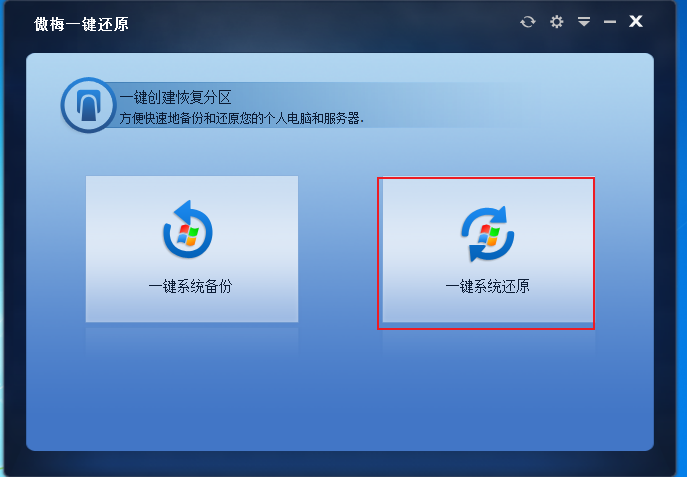Close the 傲梅一键还原 window
Screen dimensions: 687x477
pos(636,21)
